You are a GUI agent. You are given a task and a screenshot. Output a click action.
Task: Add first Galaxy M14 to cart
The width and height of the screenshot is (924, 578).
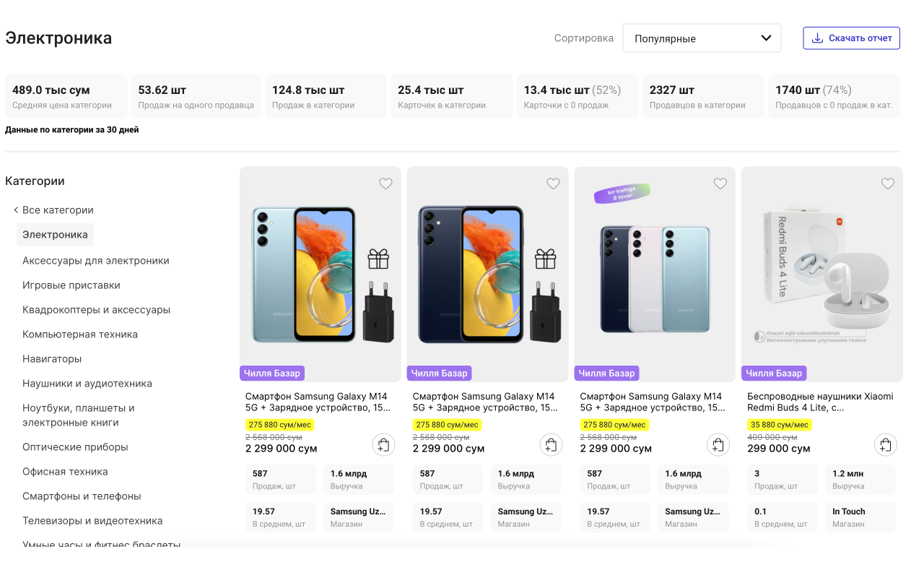(x=383, y=445)
